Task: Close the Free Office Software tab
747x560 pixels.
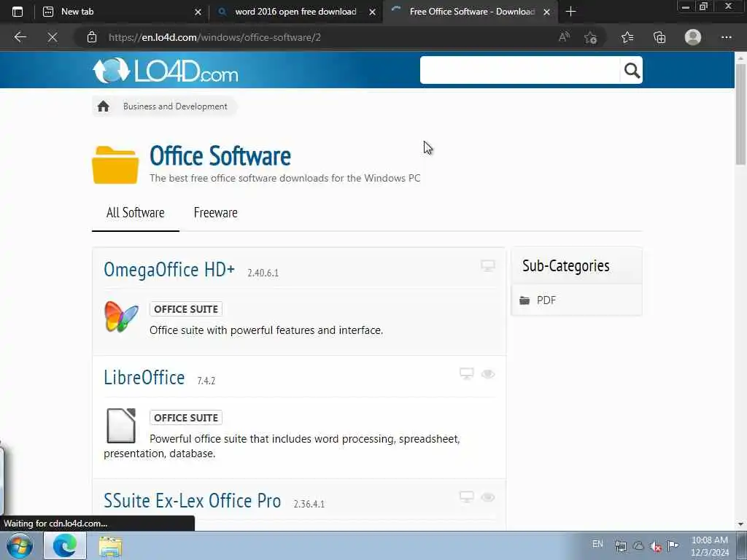Action: tap(547, 12)
